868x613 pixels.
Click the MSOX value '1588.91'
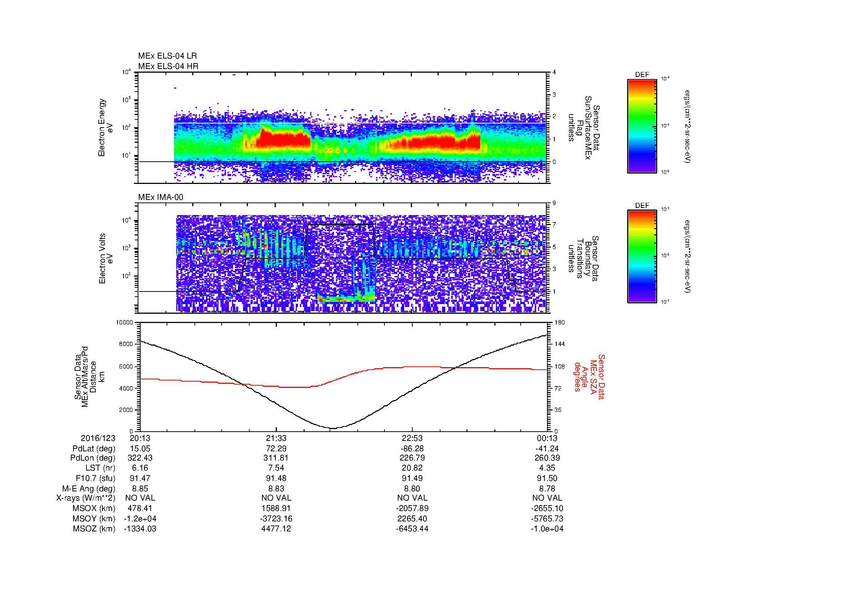276,508
